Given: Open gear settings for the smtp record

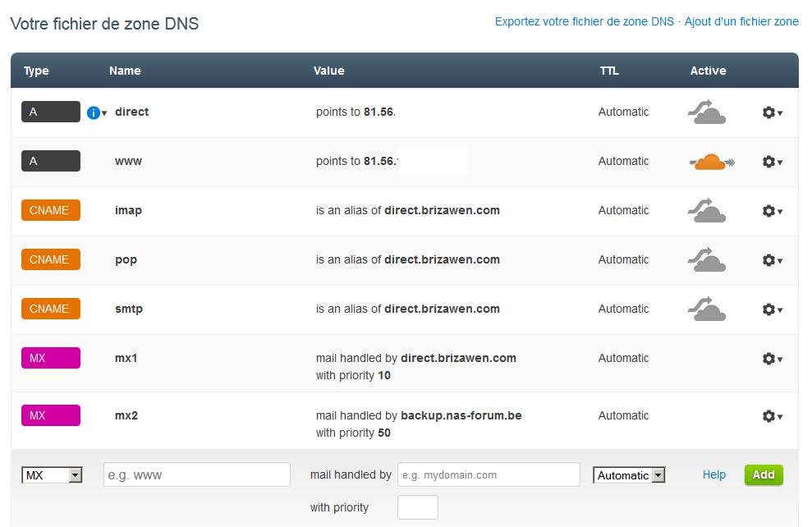Looking at the screenshot, I should 771,309.
